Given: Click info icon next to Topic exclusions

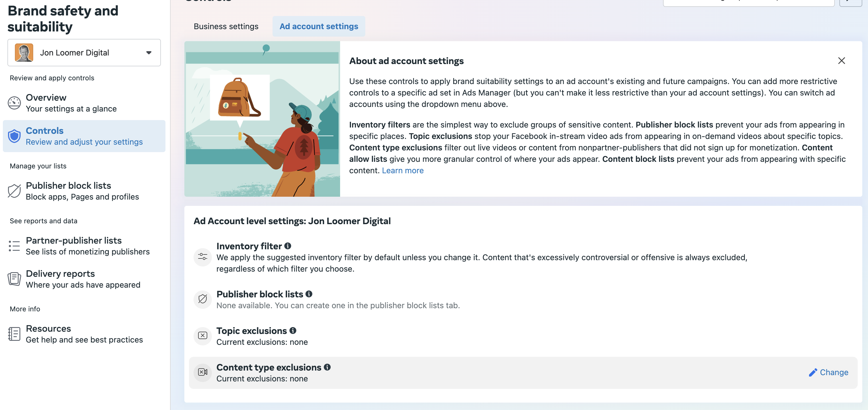Looking at the screenshot, I should pos(293,331).
